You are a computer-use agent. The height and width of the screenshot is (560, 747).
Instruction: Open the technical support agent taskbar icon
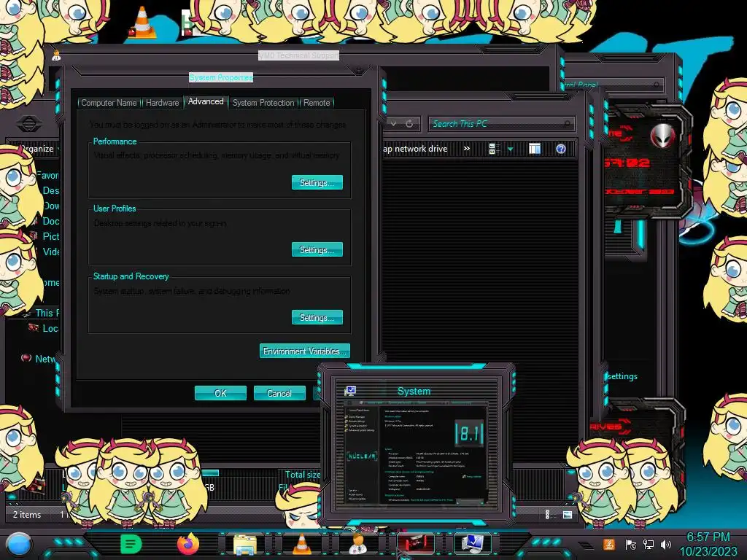[358, 544]
